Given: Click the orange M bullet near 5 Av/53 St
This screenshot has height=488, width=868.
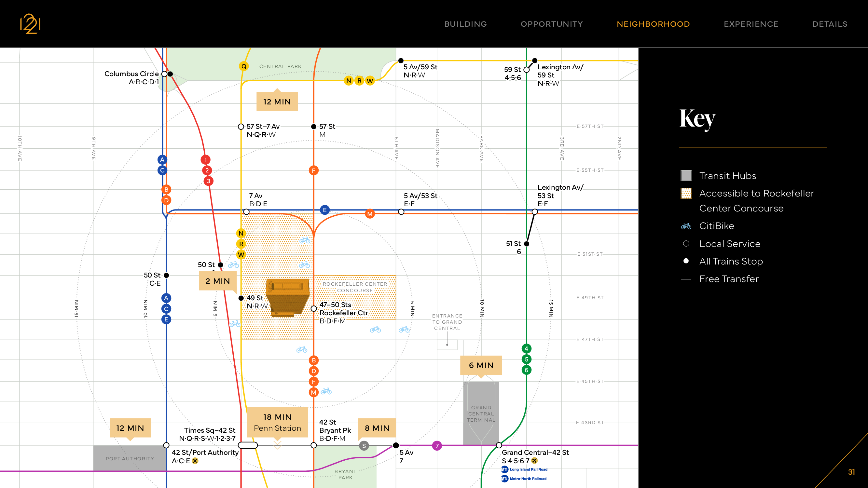Looking at the screenshot, I should [x=370, y=213].
